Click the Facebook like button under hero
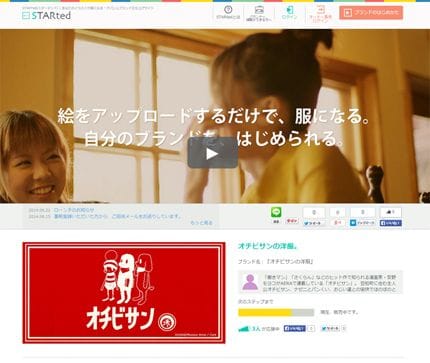 point(391,223)
